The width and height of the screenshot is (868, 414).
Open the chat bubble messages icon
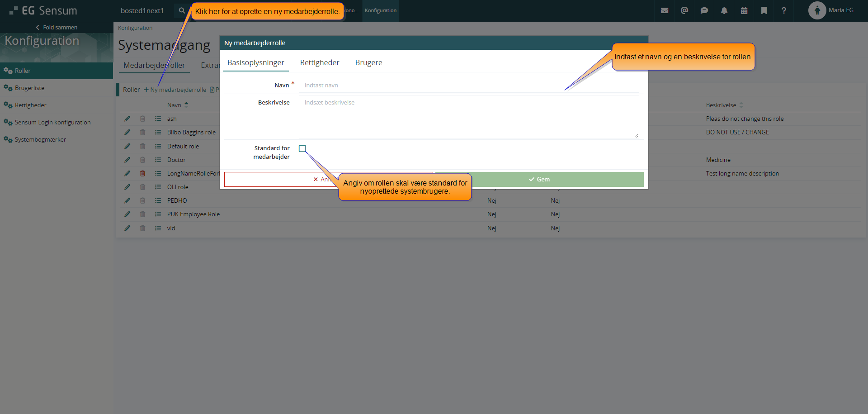pos(704,10)
